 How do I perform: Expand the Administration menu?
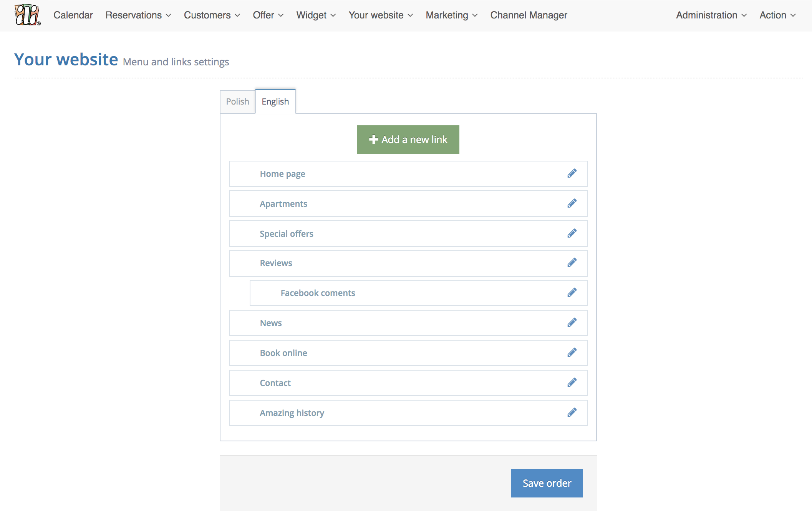[711, 15]
